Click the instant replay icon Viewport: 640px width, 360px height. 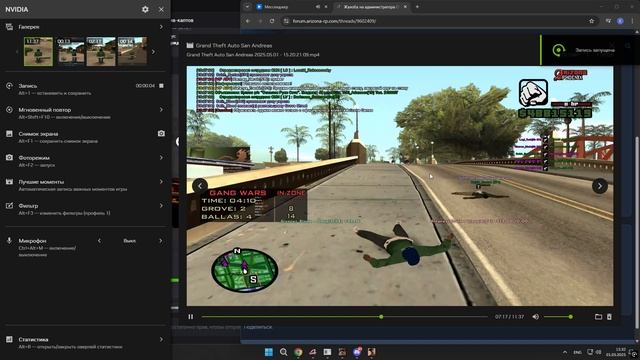(x=9, y=110)
